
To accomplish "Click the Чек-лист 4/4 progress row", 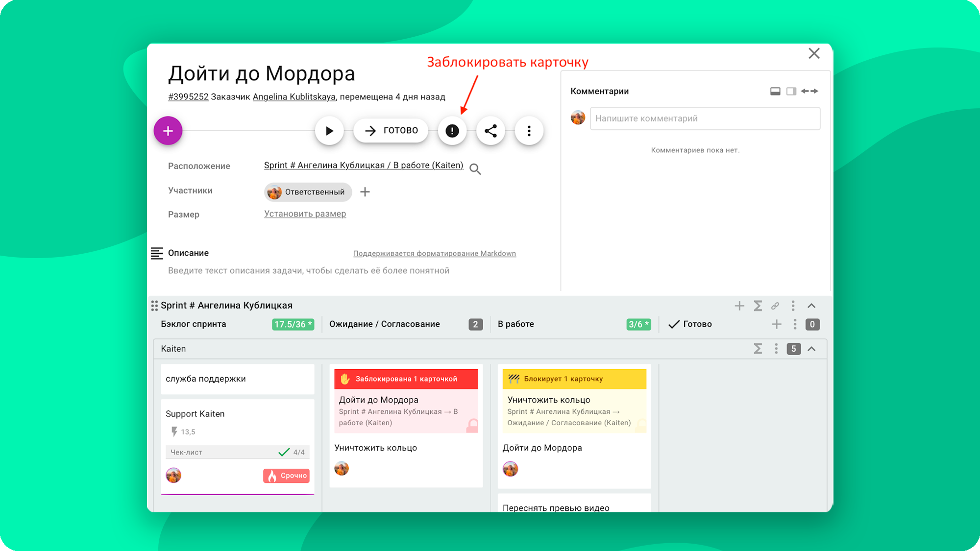I will click(238, 452).
